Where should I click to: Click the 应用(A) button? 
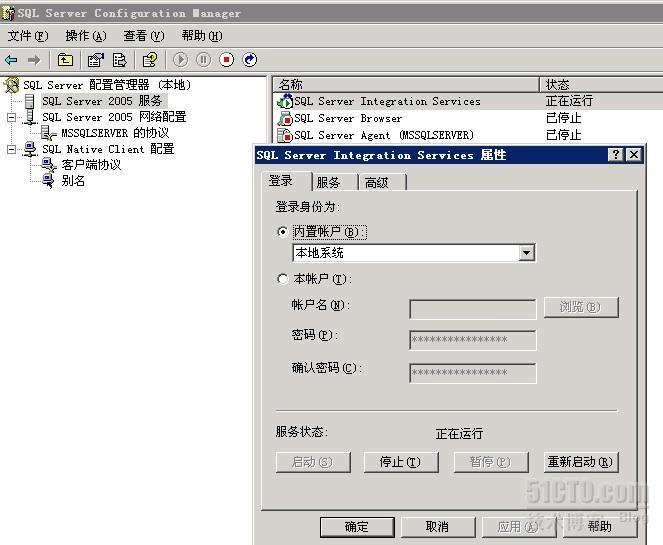[518, 527]
